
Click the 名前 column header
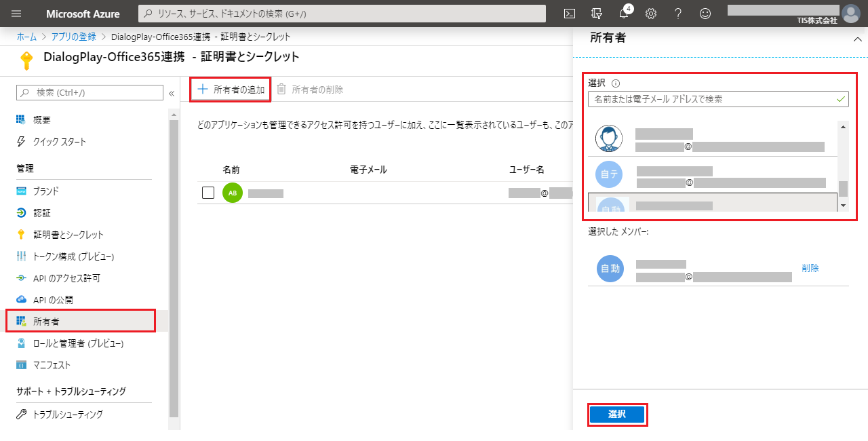pos(231,170)
